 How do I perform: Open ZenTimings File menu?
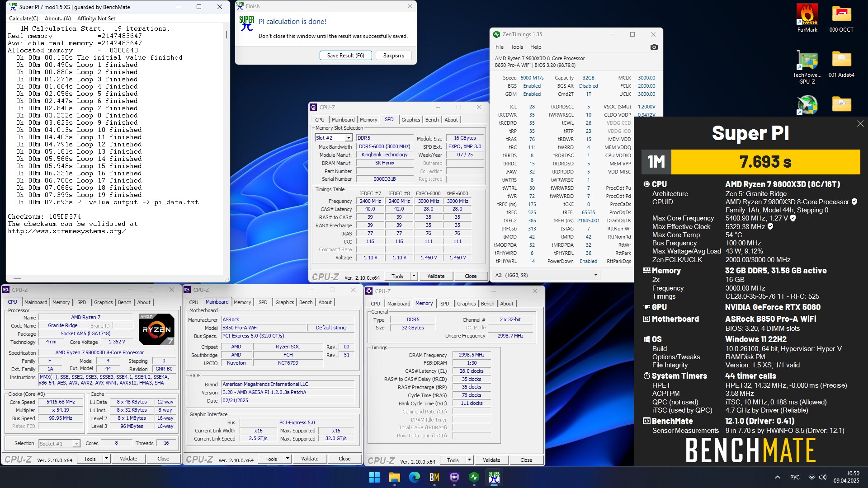click(x=499, y=47)
